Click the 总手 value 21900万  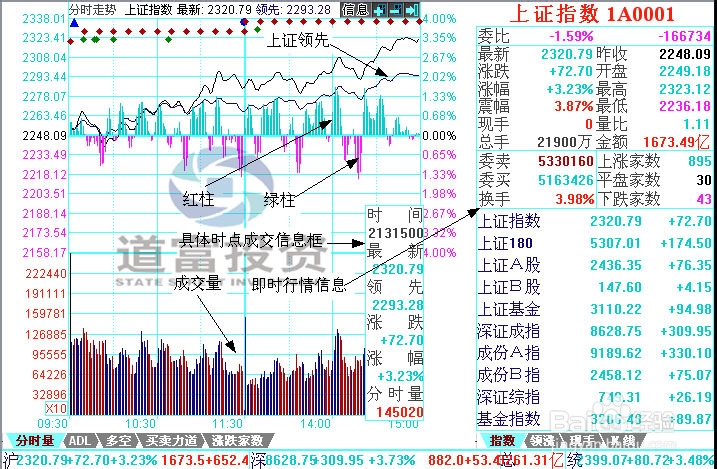pos(564,142)
